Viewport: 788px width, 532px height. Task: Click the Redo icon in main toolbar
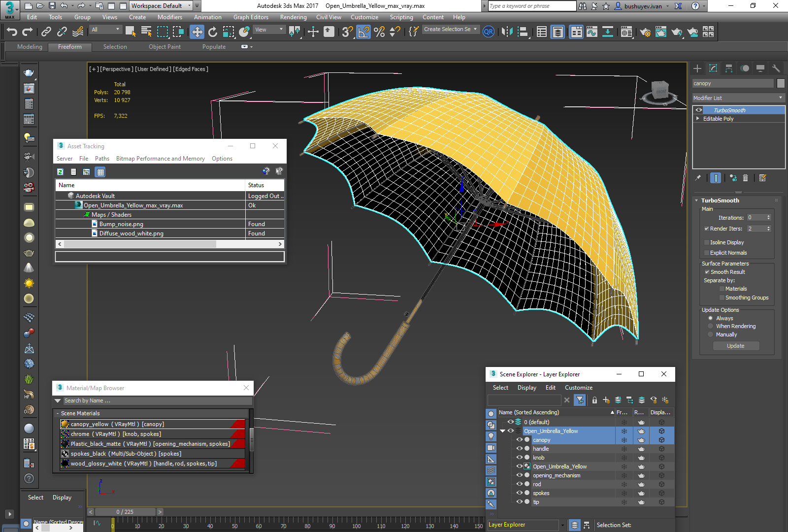[x=28, y=32]
